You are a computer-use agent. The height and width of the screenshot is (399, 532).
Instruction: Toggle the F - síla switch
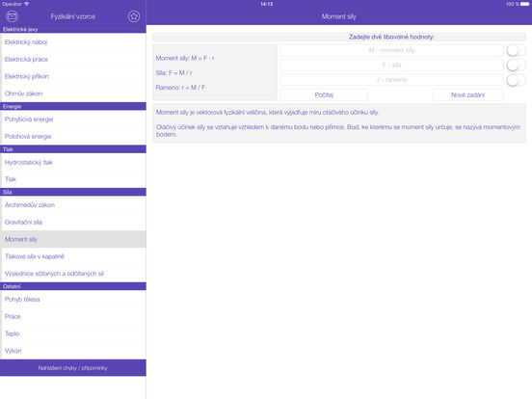coord(516,66)
